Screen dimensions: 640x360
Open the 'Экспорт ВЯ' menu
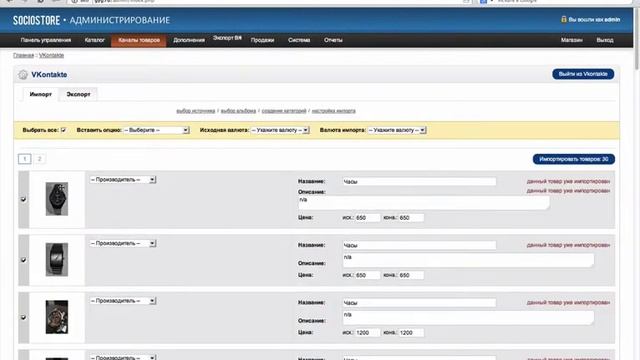(227, 38)
